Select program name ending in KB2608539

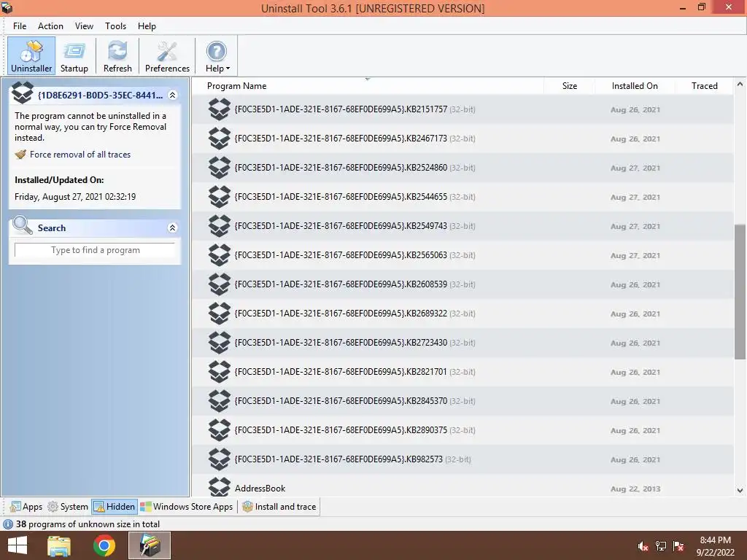tap(341, 284)
